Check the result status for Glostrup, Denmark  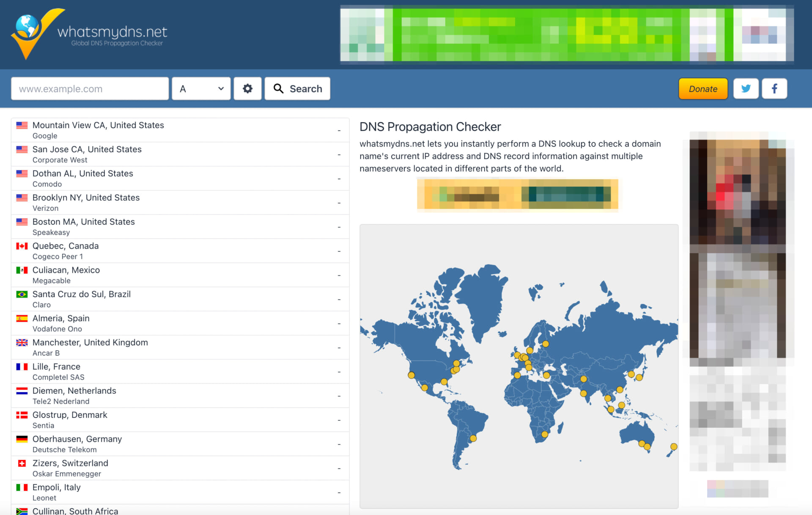tap(339, 419)
